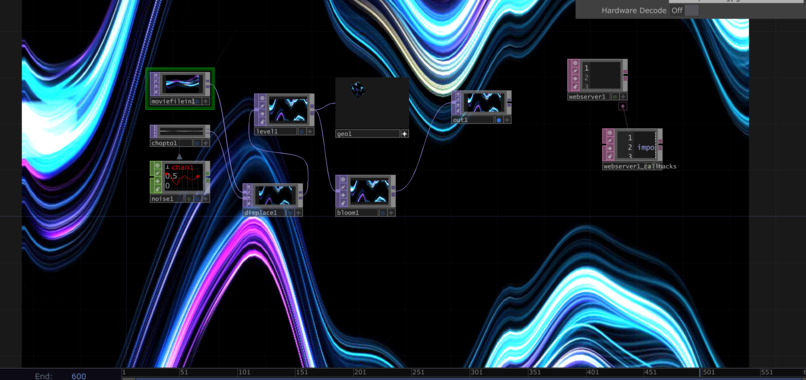Click the noise1 chan1 waveform viewer

[185, 178]
